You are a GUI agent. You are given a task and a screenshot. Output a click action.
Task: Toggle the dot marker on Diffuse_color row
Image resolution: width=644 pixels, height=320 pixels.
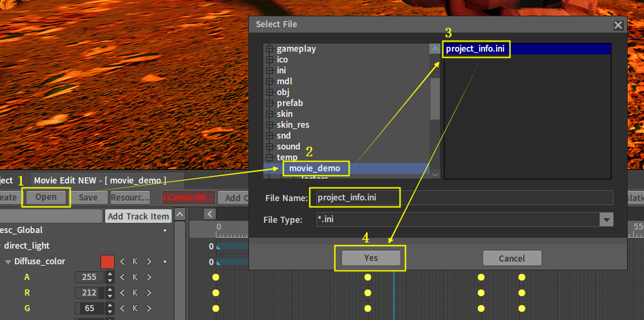tap(164, 262)
